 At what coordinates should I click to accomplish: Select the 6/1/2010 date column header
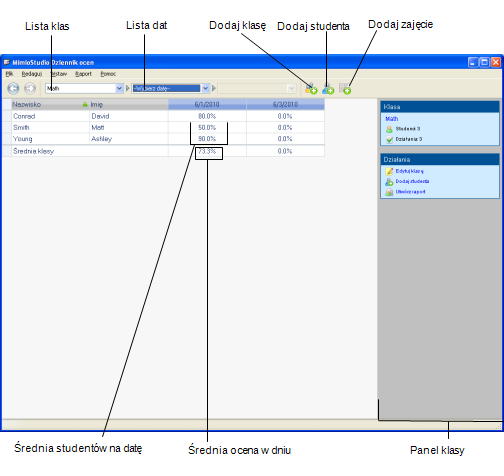click(207, 104)
